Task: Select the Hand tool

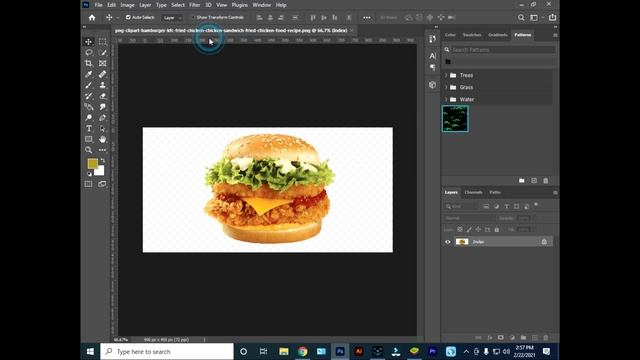Action: 102,139
